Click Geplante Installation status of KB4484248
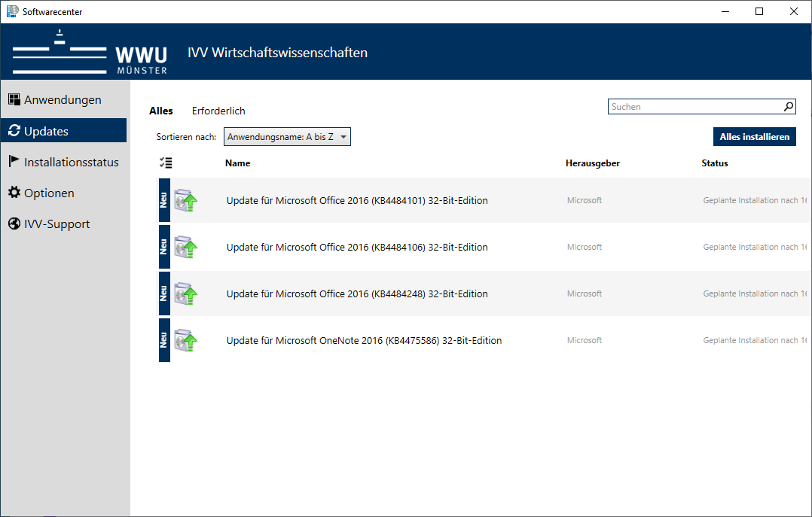This screenshot has width=812, height=517. tap(755, 293)
